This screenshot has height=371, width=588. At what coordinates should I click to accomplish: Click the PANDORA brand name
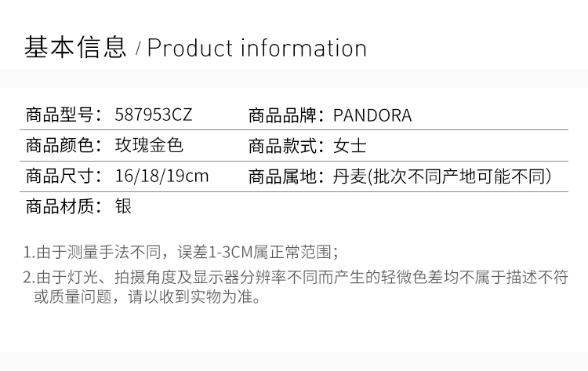(x=372, y=116)
